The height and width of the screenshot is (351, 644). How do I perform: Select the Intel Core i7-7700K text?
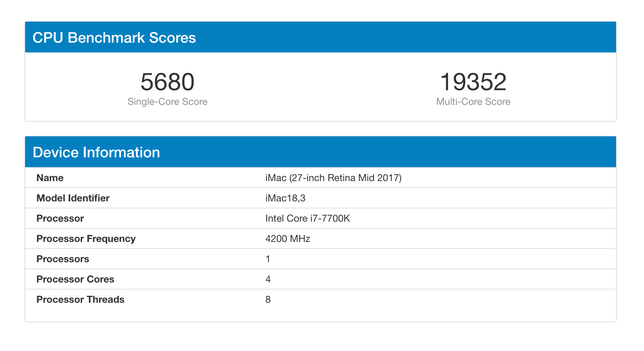coord(307,219)
